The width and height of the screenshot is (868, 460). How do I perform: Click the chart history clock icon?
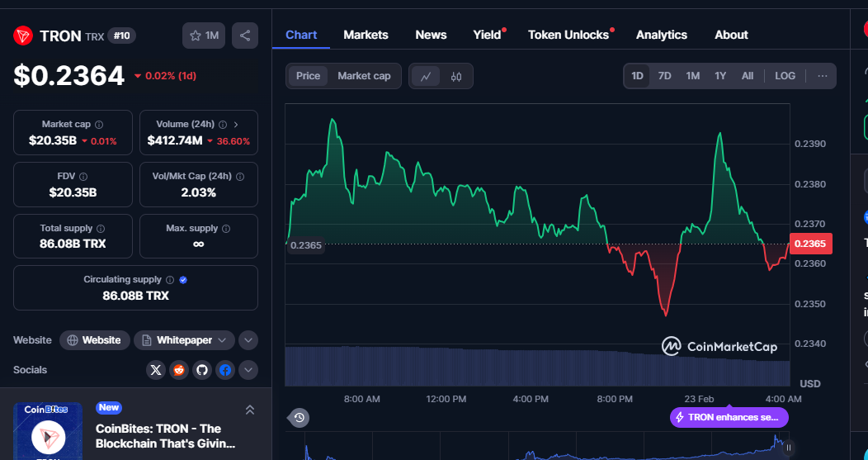click(x=300, y=417)
